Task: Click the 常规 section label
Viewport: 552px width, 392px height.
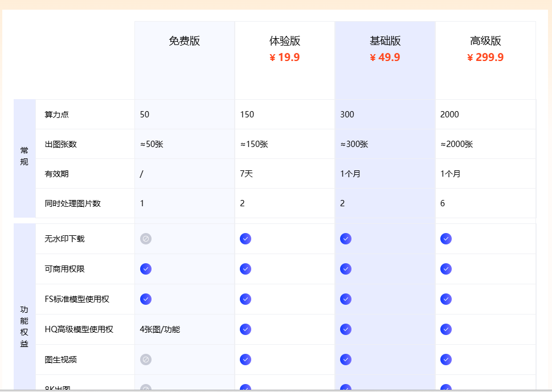Action: click(24, 156)
